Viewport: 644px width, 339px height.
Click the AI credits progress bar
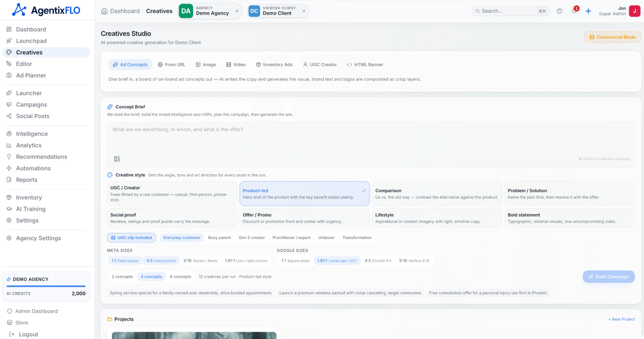[x=46, y=286]
